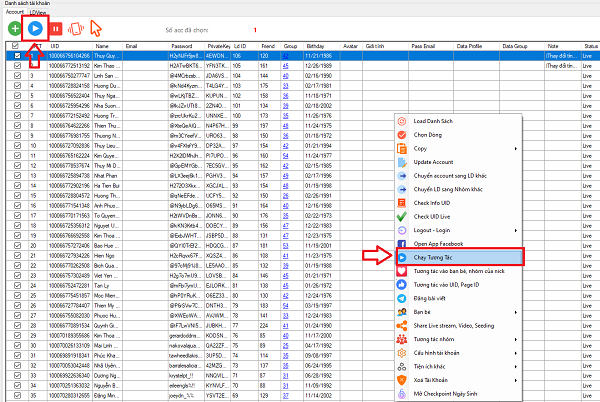Sort by the Birthday column header

point(322,46)
